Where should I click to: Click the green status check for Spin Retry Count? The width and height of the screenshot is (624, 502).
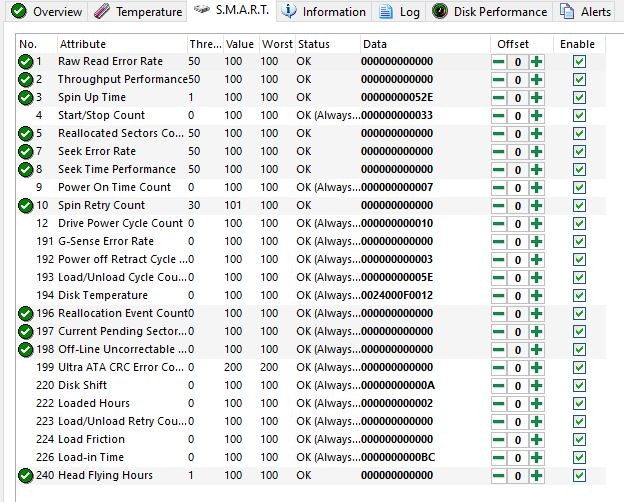25,205
